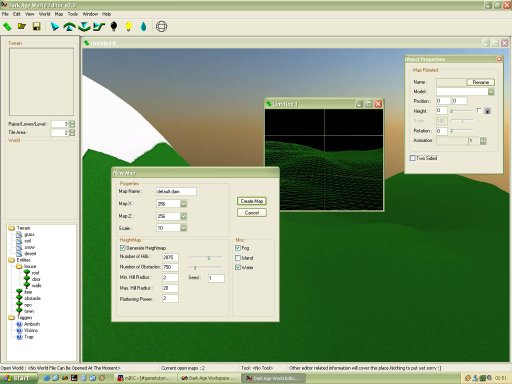The height and width of the screenshot is (384, 512).
Task: Expand the Model dropdown in Object Properties
Action: [491, 92]
